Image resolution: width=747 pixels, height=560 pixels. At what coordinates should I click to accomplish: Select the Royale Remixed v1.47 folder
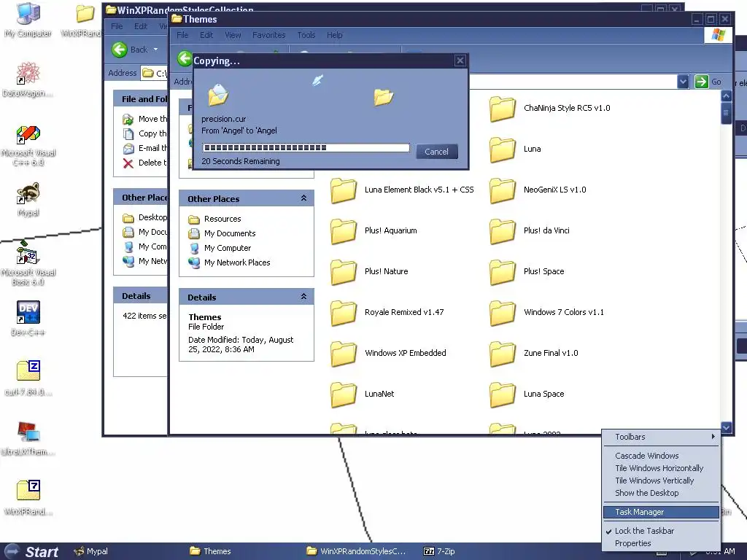pyautogui.click(x=387, y=313)
